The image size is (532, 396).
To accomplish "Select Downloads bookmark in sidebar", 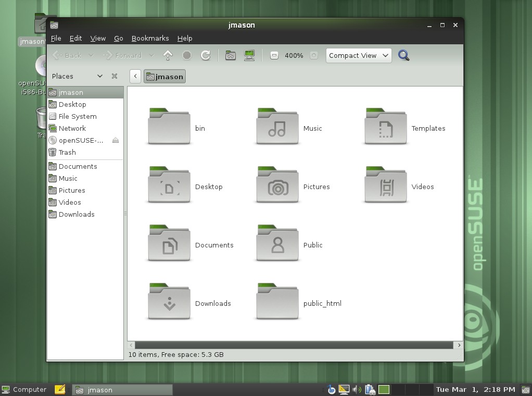I will [x=85, y=214].
